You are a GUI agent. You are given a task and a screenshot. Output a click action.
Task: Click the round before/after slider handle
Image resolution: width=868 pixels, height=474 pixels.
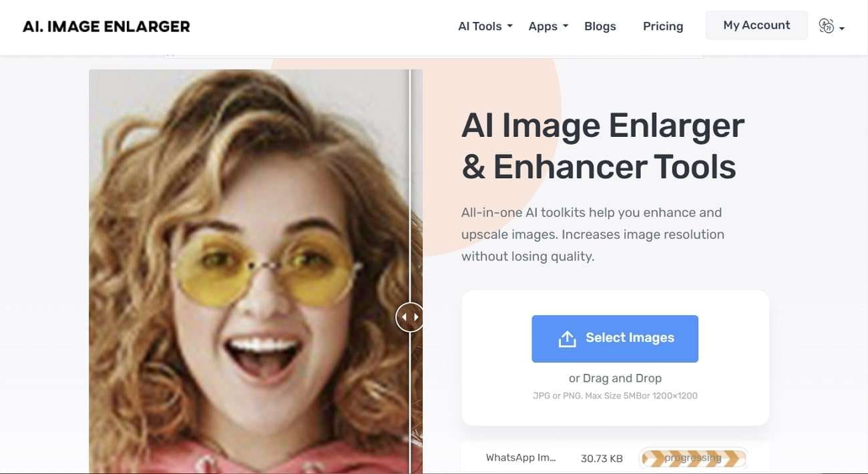pos(410,317)
